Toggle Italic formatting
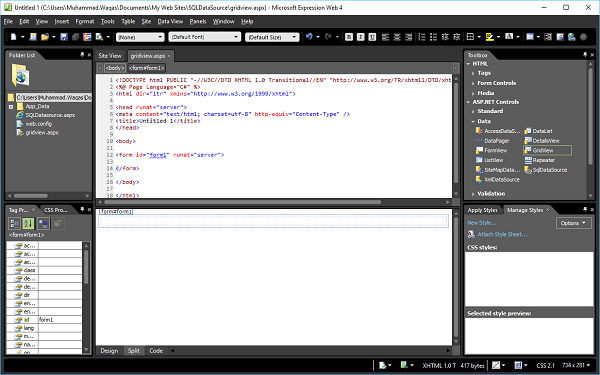Image resolution: width=600 pixels, height=375 pixels. [x=360, y=37]
